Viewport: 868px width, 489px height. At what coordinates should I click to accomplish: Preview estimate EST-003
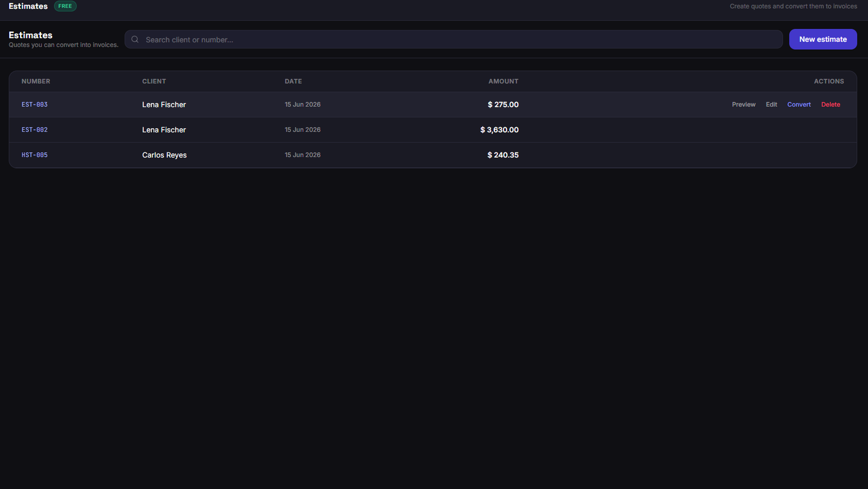743,105
